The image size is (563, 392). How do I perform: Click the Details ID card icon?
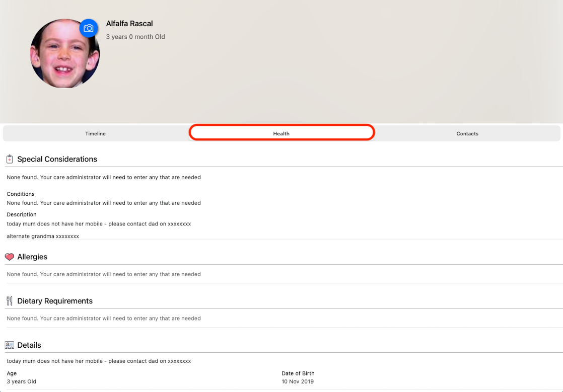click(x=10, y=345)
